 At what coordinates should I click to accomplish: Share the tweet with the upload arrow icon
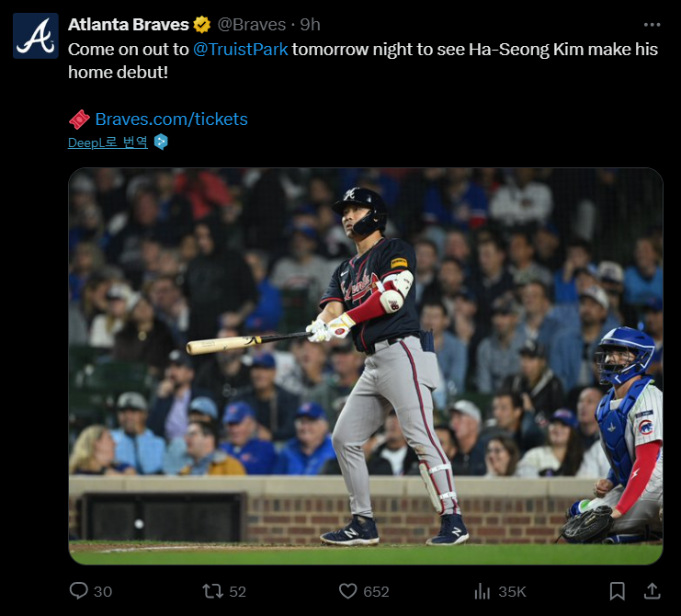pyautogui.click(x=652, y=591)
